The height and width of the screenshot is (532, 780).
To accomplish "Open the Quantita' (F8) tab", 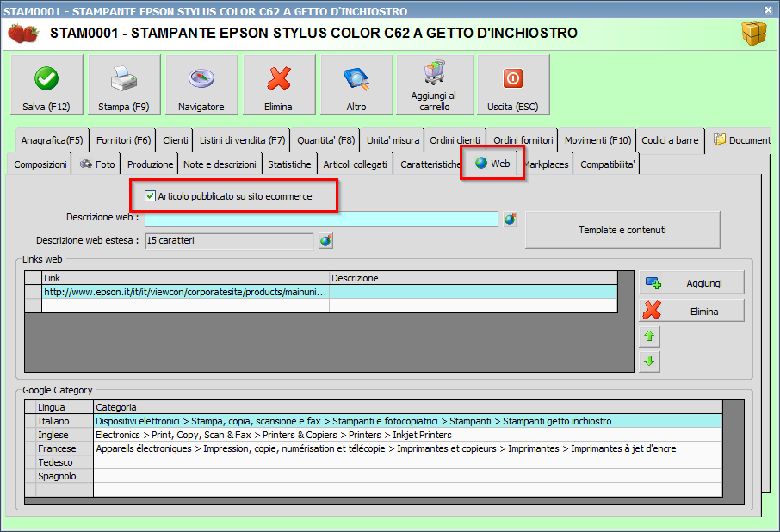I will tap(325, 140).
